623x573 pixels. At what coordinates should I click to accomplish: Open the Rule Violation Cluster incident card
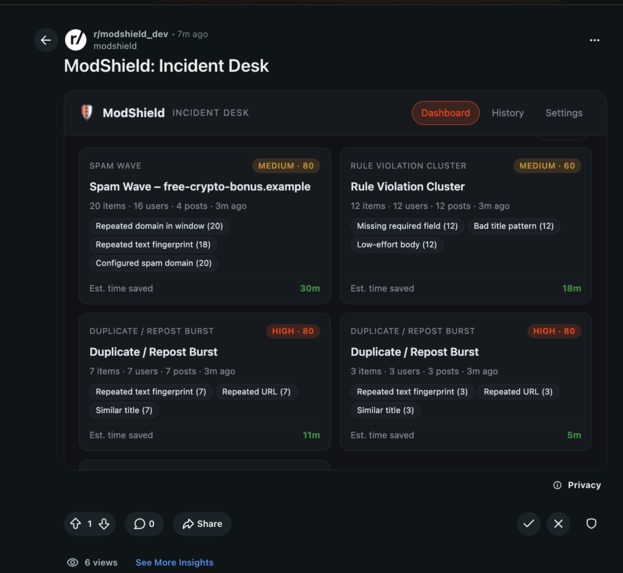pyautogui.click(x=466, y=226)
